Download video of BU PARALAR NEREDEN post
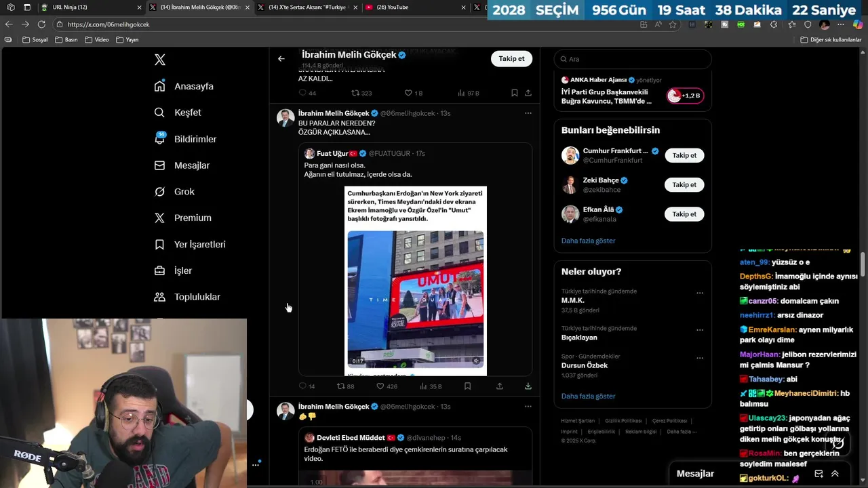Viewport: 868px width, 488px height. click(x=528, y=386)
